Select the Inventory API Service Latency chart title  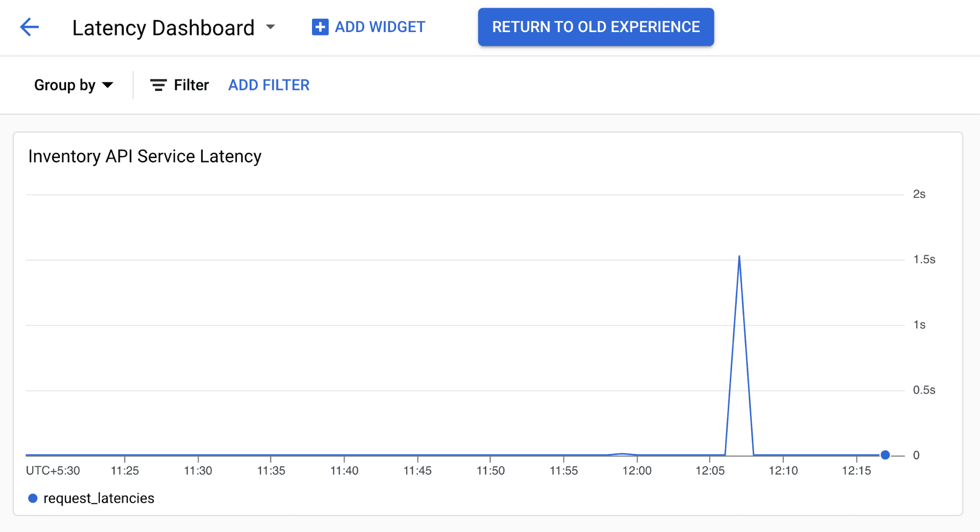click(x=145, y=157)
